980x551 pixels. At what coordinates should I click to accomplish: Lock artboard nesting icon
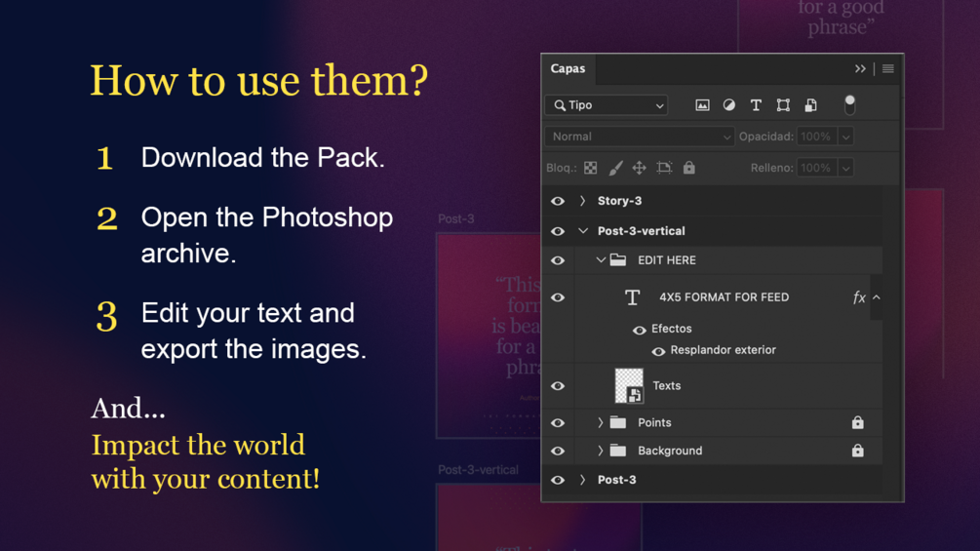tap(664, 168)
